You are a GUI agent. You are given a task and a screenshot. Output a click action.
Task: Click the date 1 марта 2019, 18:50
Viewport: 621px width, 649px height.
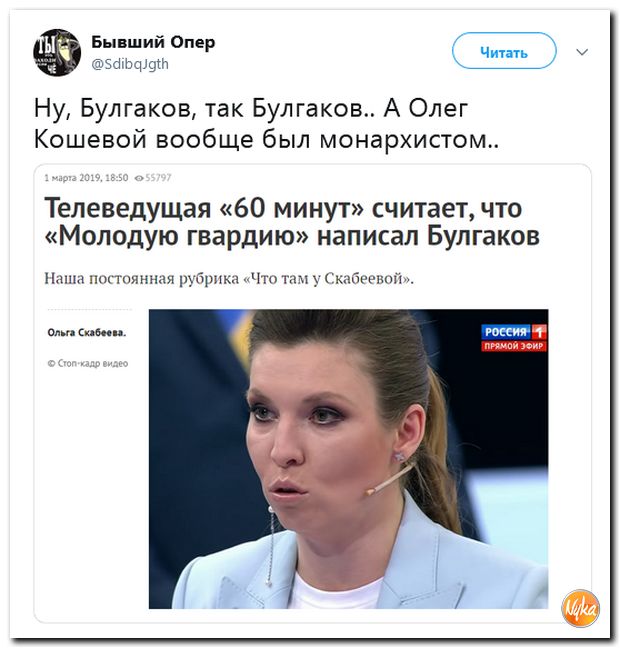coord(86,178)
